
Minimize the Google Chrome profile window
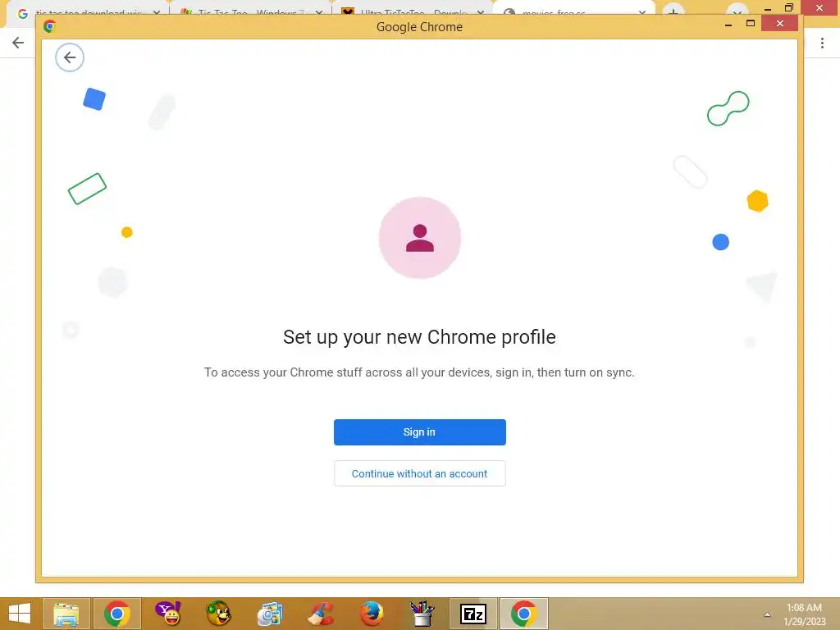(x=728, y=24)
